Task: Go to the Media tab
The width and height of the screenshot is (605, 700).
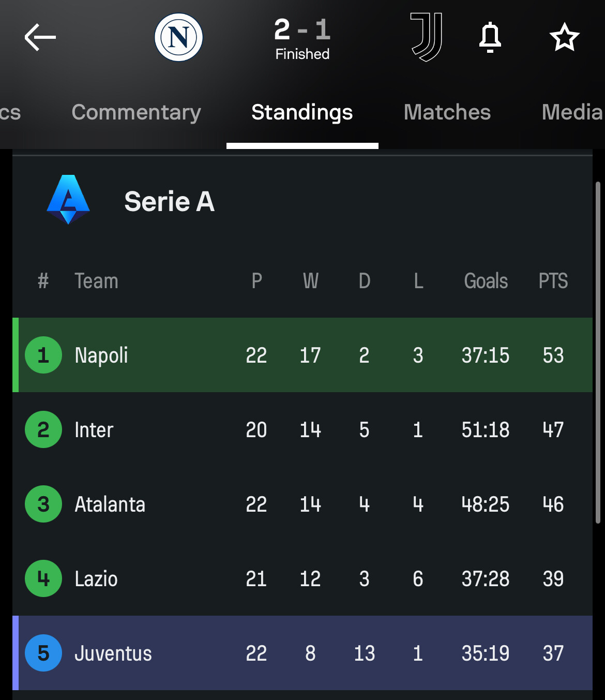Action: coord(571,112)
